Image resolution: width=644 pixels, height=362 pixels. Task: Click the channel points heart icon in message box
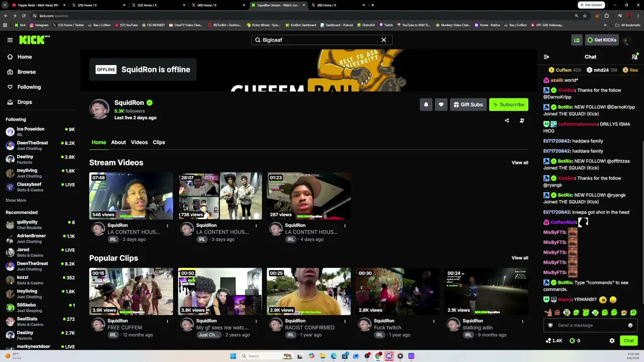pos(550,325)
